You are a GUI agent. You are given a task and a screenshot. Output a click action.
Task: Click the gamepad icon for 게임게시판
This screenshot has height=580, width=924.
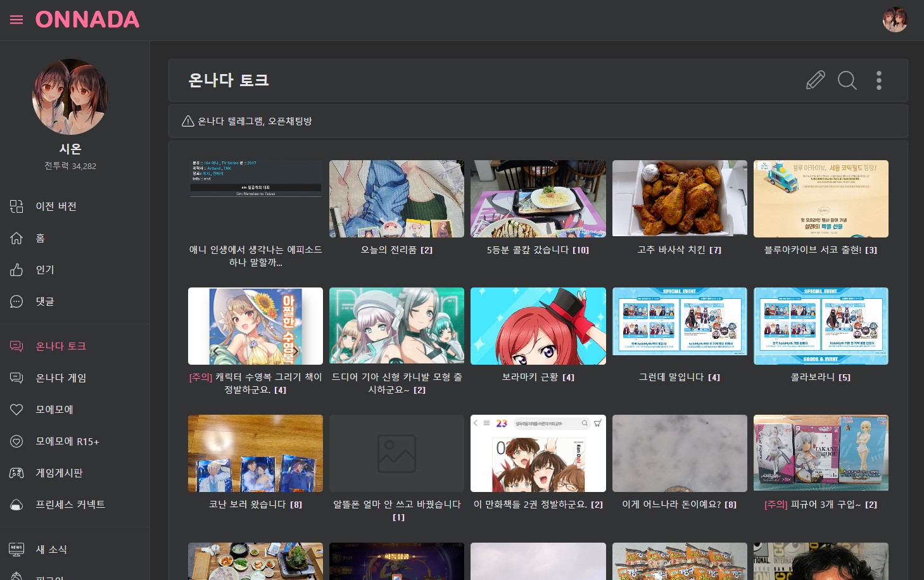click(x=16, y=473)
